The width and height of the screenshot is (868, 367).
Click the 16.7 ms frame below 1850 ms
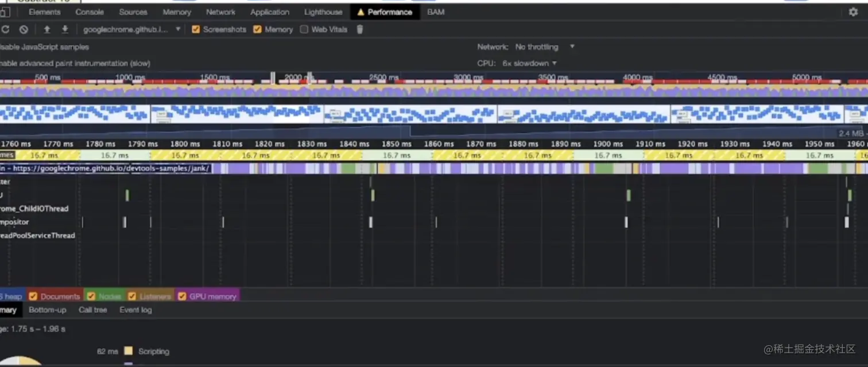(398, 155)
